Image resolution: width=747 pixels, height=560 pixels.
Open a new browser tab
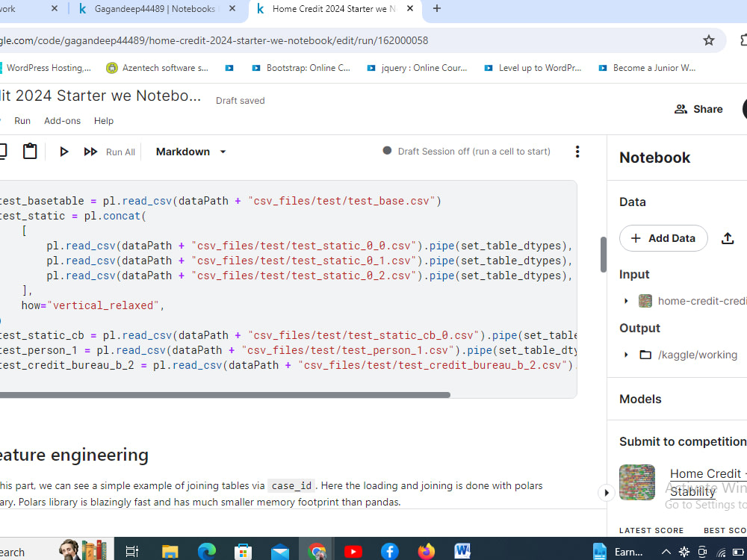[x=436, y=8]
